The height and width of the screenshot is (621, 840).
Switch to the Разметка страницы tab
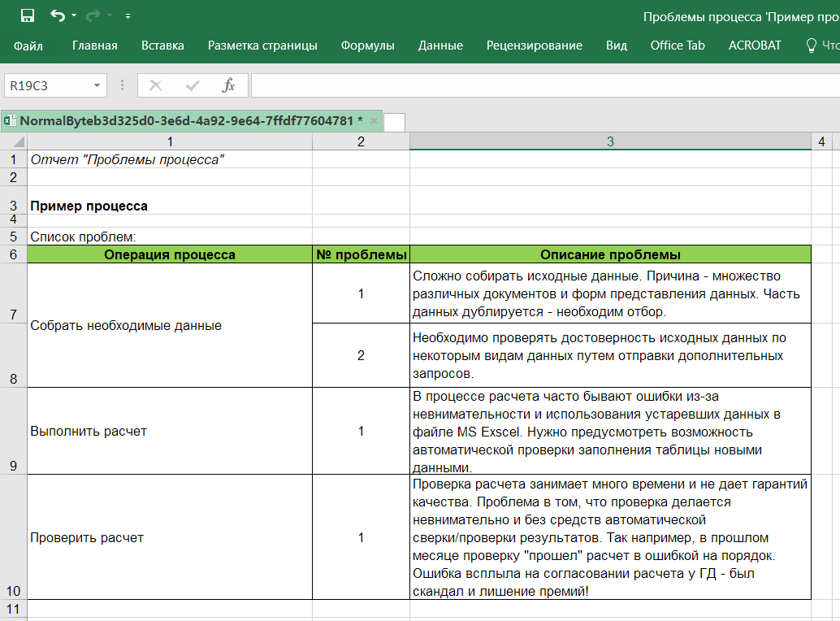pos(262,46)
